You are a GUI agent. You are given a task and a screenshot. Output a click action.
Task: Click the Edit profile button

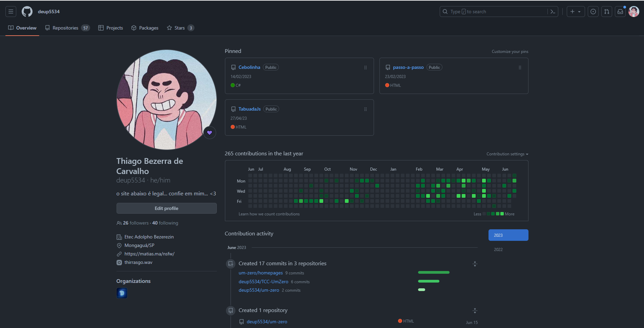pos(166,208)
